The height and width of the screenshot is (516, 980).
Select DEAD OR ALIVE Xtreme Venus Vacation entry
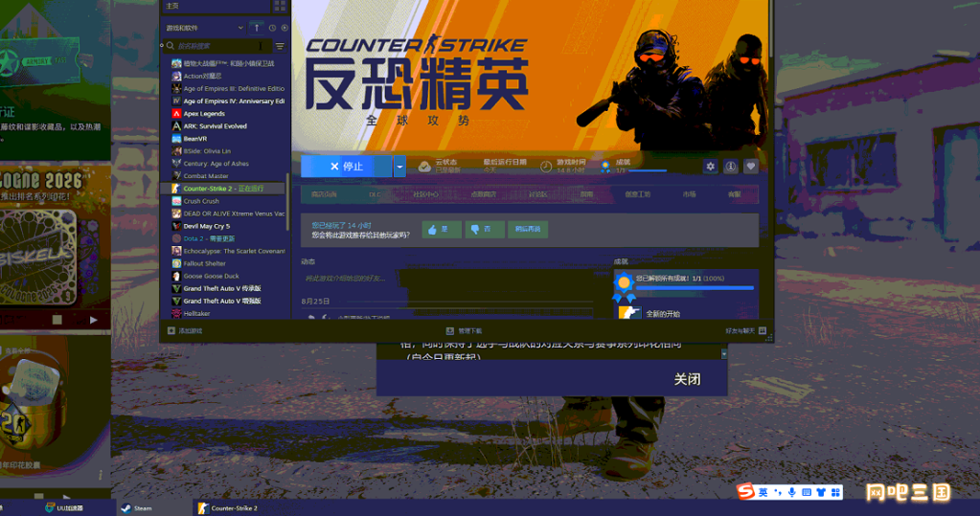tap(227, 213)
